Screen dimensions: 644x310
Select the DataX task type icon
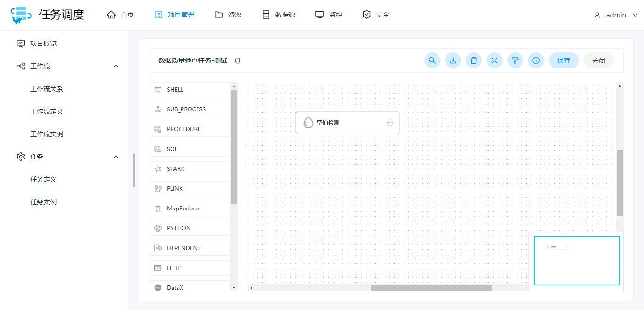[x=158, y=287]
